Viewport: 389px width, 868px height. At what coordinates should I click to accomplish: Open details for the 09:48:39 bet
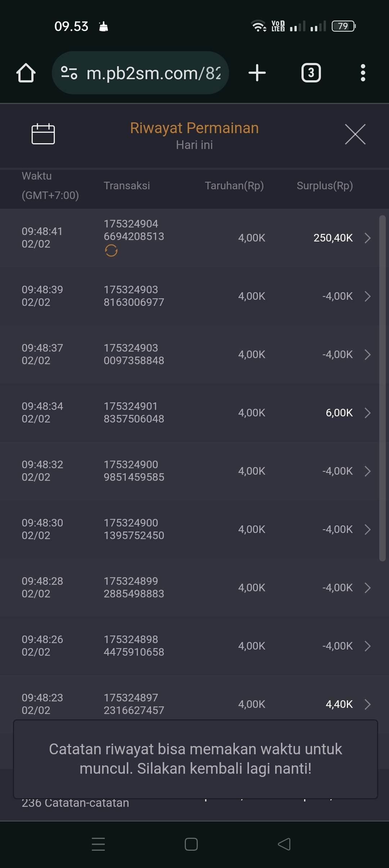367,296
